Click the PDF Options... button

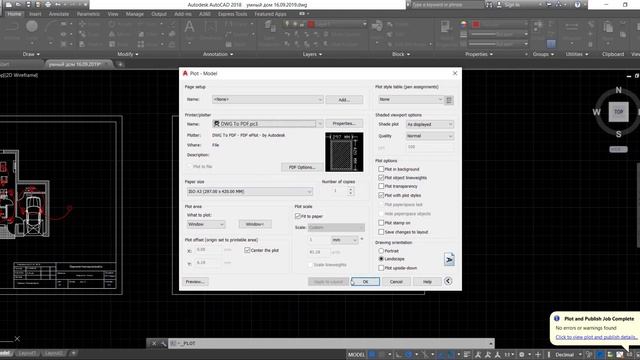[302, 167]
